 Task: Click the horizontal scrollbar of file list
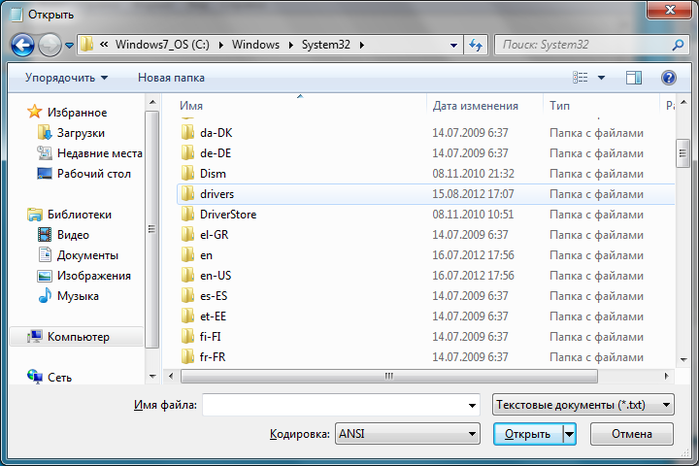point(389,376)
